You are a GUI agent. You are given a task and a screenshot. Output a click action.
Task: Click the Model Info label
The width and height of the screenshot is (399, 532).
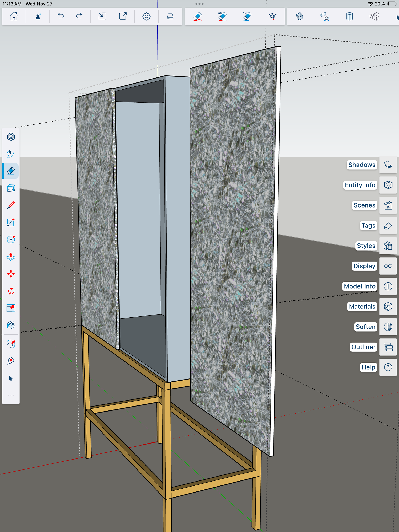pos(360,286)
